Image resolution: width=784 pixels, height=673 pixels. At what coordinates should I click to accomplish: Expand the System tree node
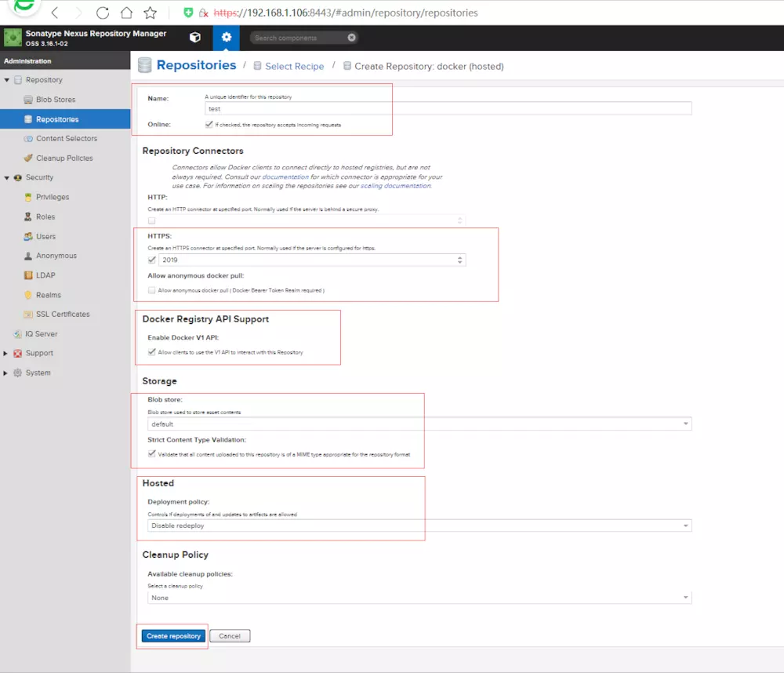coord(5,373)
